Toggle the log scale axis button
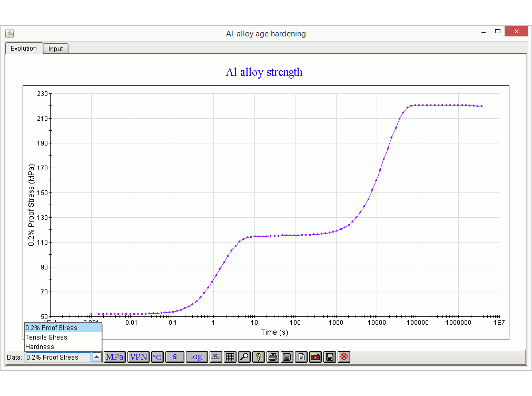Viewport: 532px width, 396px height. [x=196, y=357]
